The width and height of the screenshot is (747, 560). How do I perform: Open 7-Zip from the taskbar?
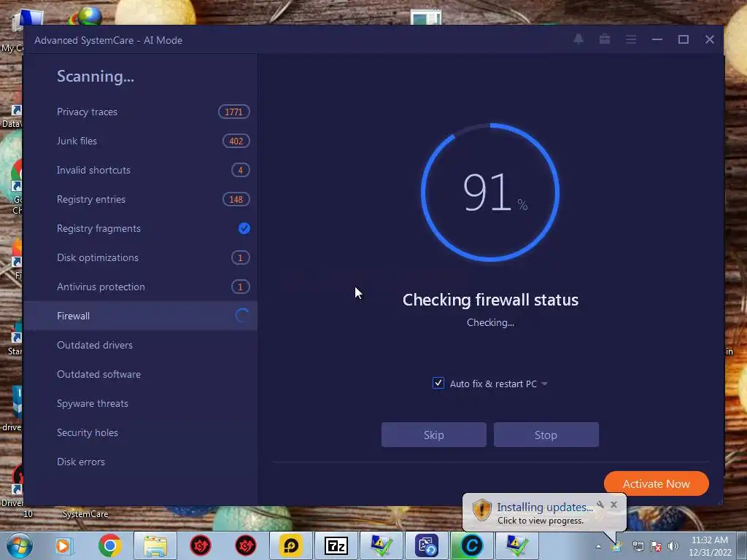(336, 545)
